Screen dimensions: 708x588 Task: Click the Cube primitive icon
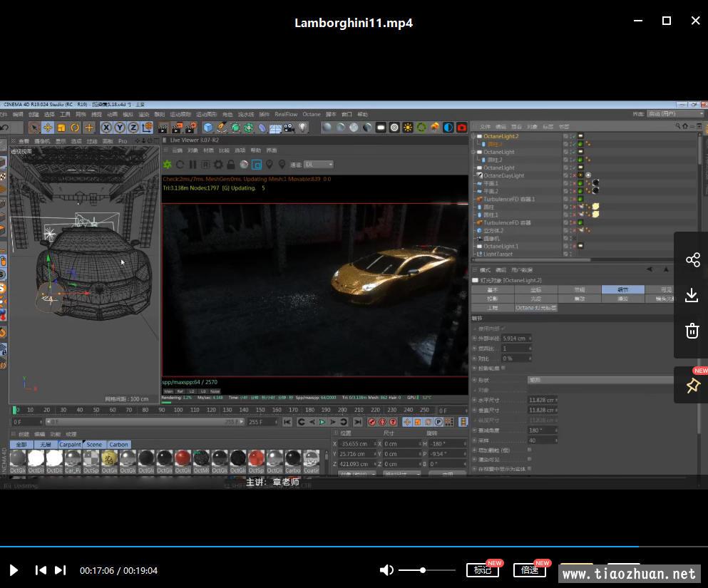[207, 128]
